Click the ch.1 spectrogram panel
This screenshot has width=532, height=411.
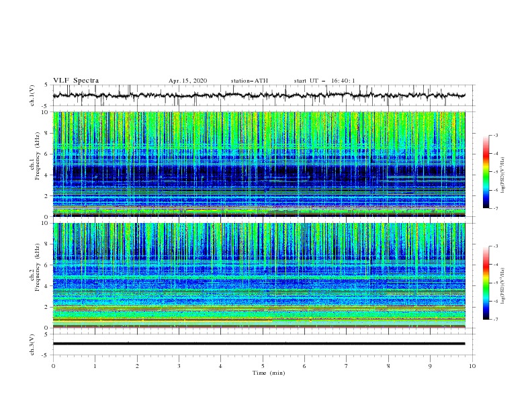(259, 164)
